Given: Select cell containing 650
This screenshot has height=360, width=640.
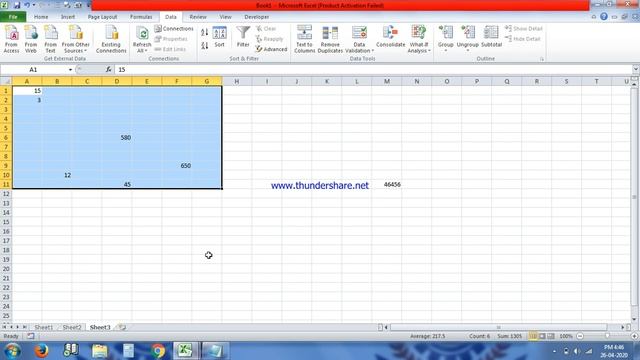Looking at the screenshot, I should (x=177, y=166).
